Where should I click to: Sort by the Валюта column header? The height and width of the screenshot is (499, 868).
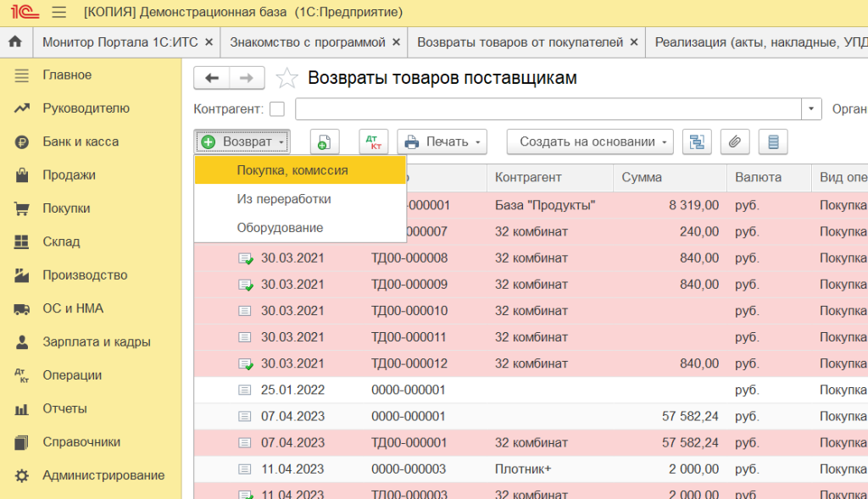(769, 178)
